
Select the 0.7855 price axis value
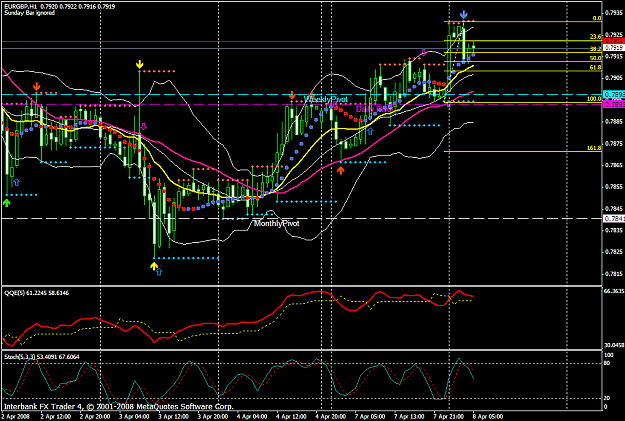tap(614, 187)
